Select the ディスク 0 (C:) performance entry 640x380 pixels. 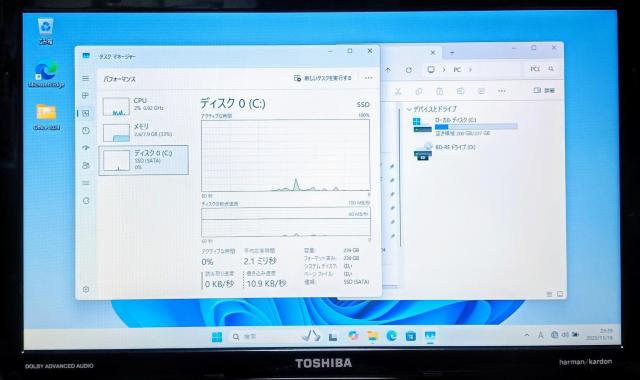pyautogui.click(x=143, y=160)
